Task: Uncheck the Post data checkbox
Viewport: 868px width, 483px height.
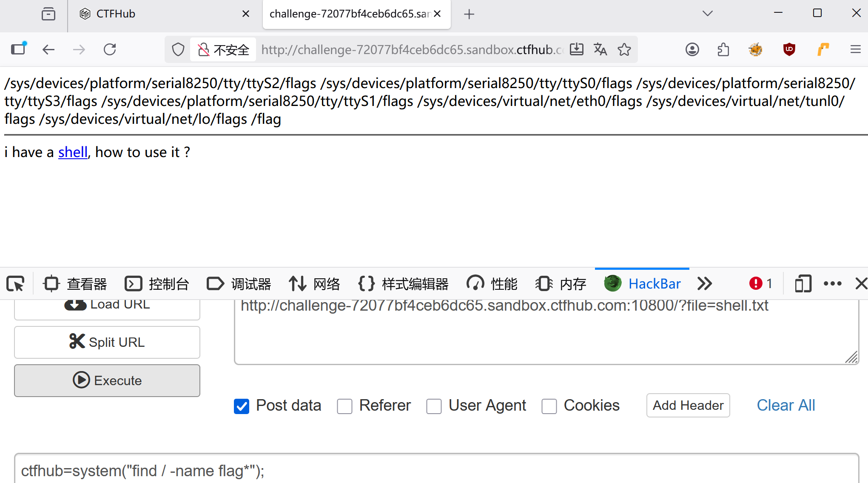Action: tap(242, 406)
